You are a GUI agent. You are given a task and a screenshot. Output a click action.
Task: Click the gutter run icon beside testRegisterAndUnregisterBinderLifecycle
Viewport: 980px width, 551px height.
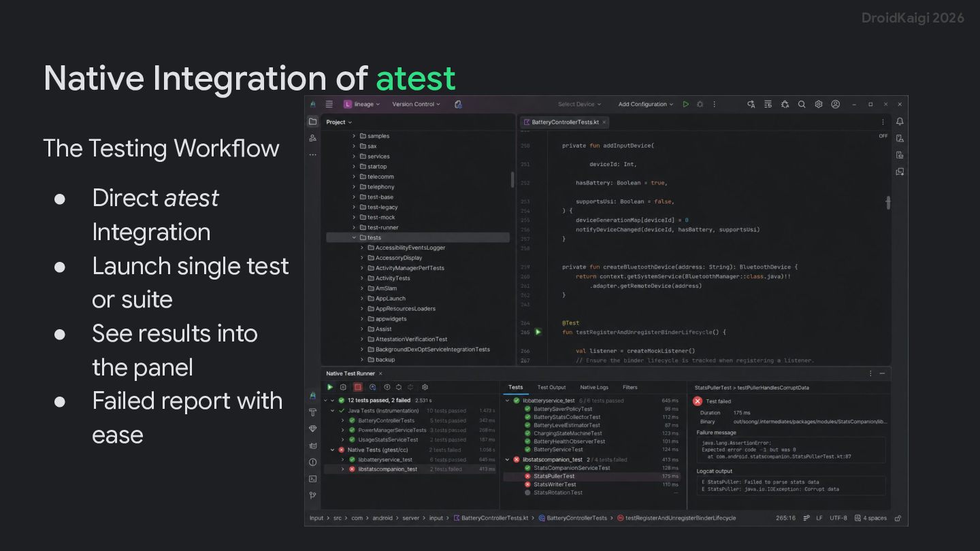point(538,332)
